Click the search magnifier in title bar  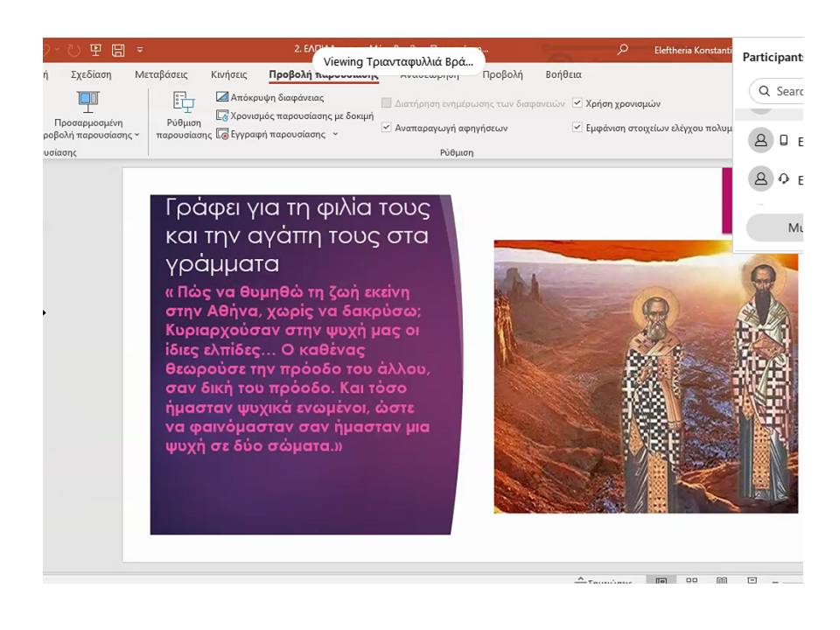(x=622, y=50)
